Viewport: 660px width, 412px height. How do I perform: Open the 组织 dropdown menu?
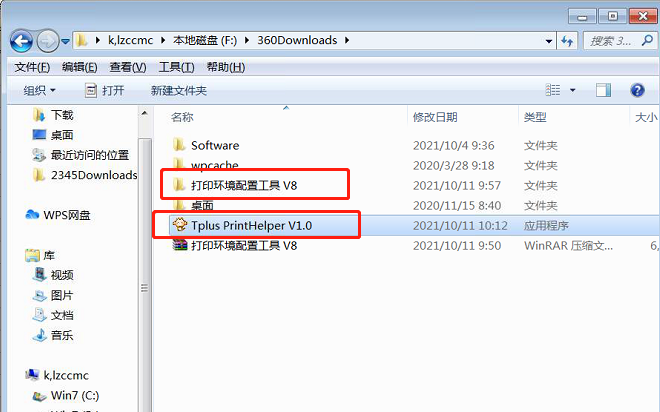[x=40, y=90]
